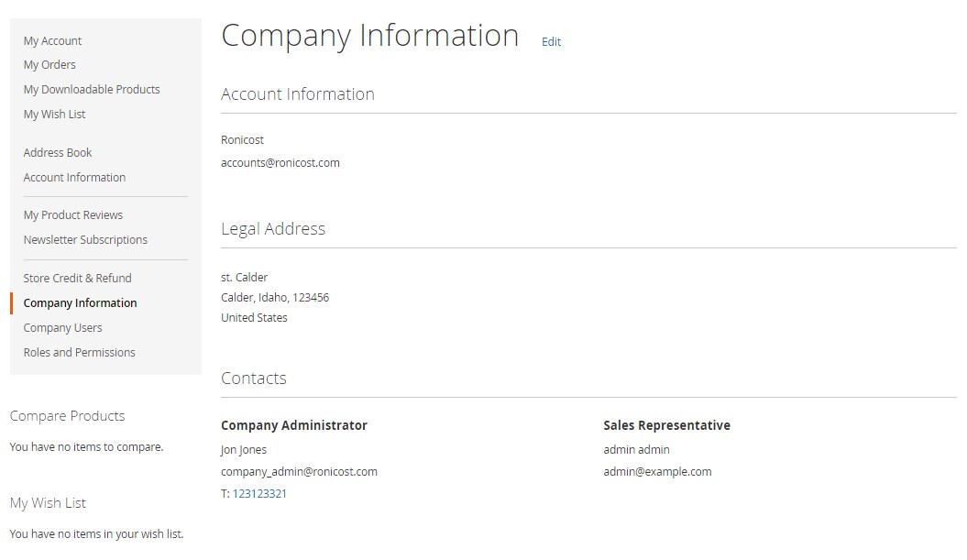View My Product Reviews
Image resolution: width=967 pixels, height=560 pixels.
(x=73, y=215)
